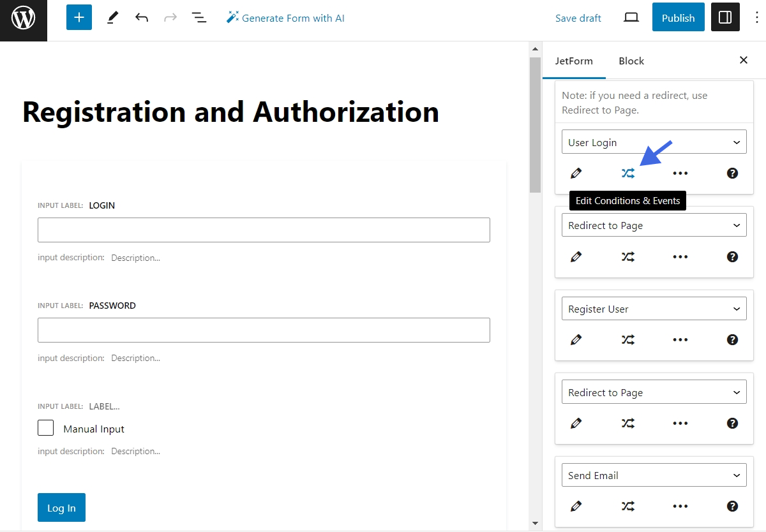
Task: Open the document overview list
Action: [x=199, y=17]
